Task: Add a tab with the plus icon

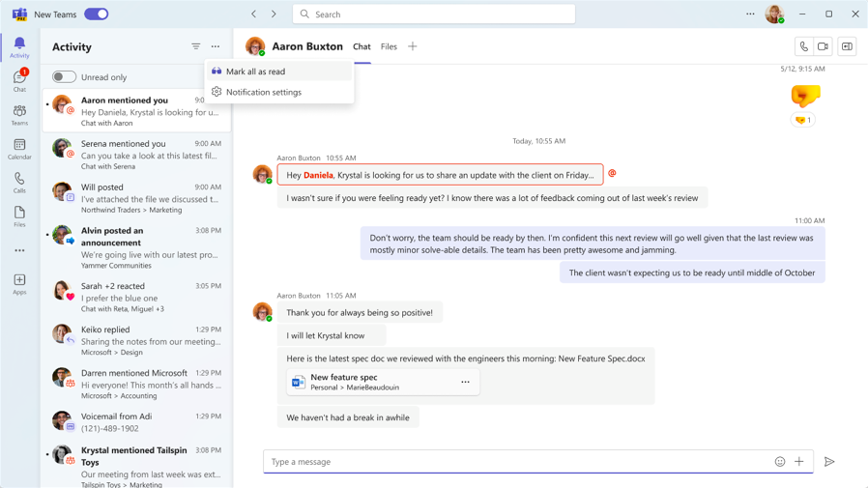Action: (413, 46)
